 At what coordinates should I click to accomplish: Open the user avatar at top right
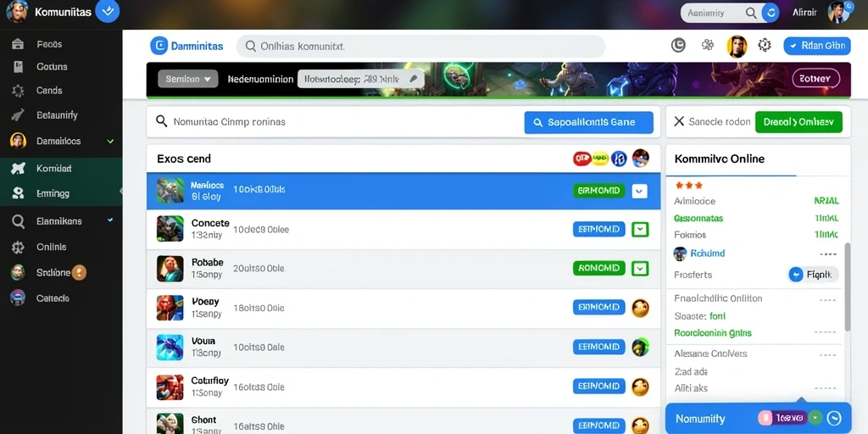pyautogui.click(x=838, y=12)
